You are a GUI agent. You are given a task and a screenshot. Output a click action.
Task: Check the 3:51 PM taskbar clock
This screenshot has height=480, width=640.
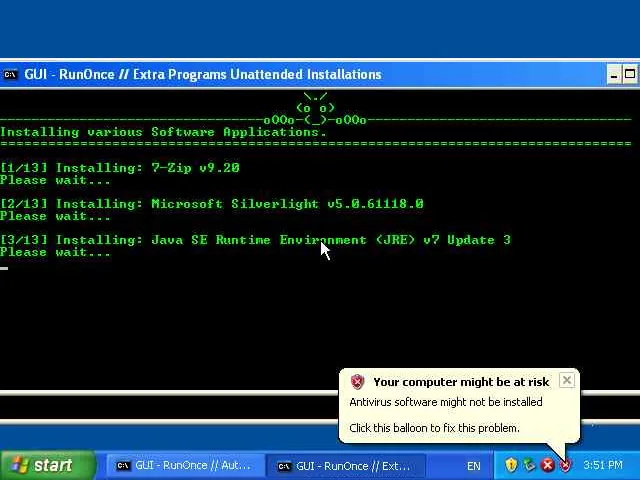coord(603,465)
